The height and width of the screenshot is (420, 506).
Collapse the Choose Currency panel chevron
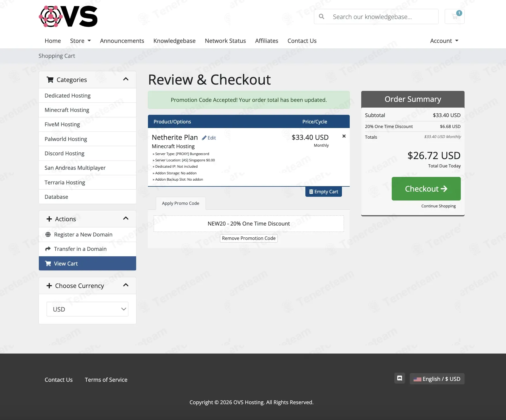click(x=126, y=285)
